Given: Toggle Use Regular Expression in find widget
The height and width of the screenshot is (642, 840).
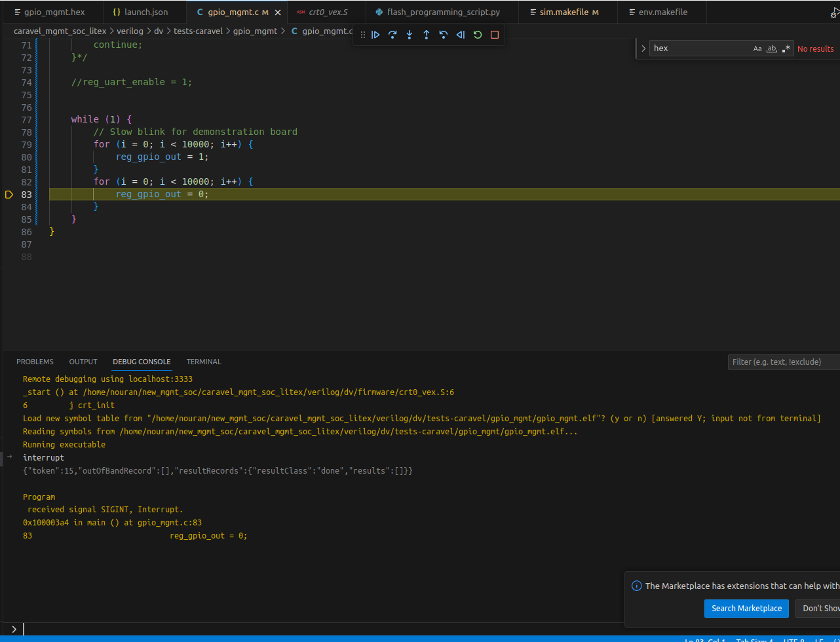Looking at the screenshot, I should (786, 48).
